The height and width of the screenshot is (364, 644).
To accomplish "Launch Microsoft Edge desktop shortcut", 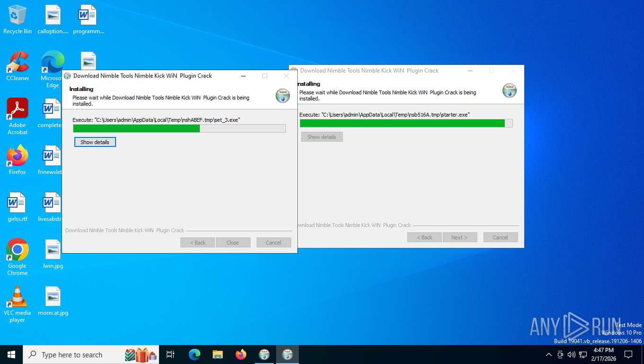I will (x=53, y=69).
